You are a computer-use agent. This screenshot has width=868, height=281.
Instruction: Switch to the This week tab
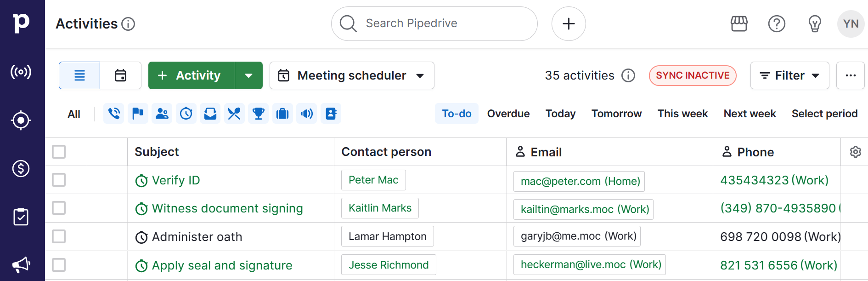(x=682, y=114)
